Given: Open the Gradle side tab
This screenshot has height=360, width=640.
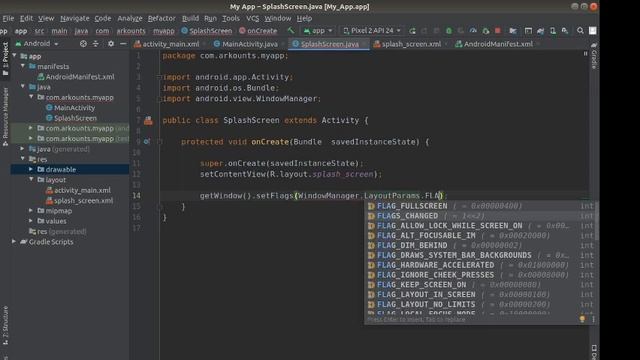Looking at the screenshot, I should pyautogui.click(x=594, y=56).
